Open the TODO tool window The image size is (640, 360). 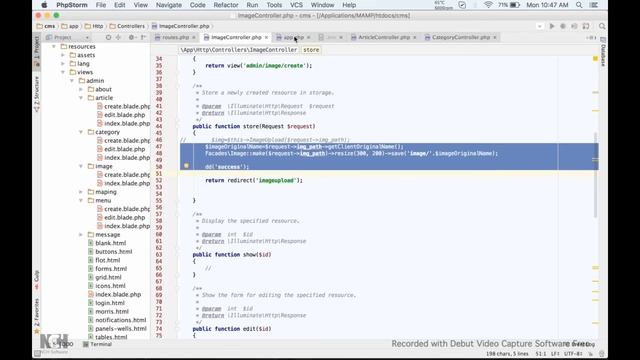(x=63, y=344)
